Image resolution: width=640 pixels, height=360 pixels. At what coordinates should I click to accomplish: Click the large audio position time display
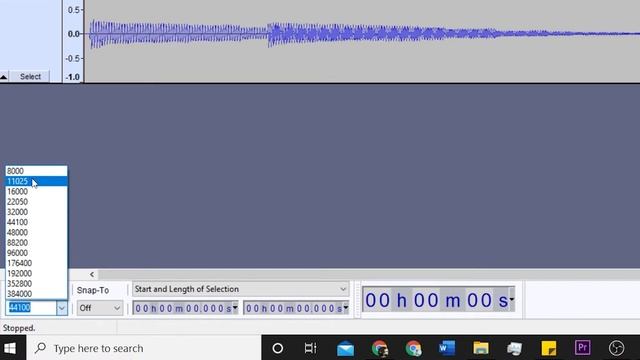(x=436, y=300)
